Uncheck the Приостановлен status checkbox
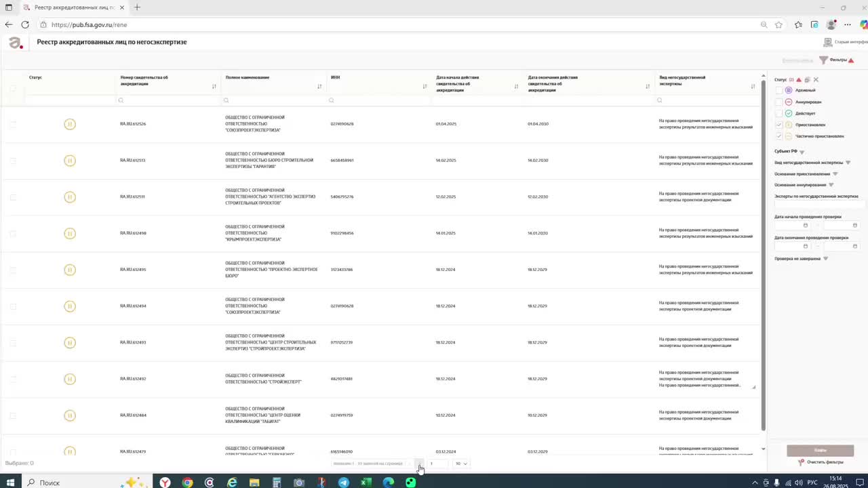 point(778,125)
